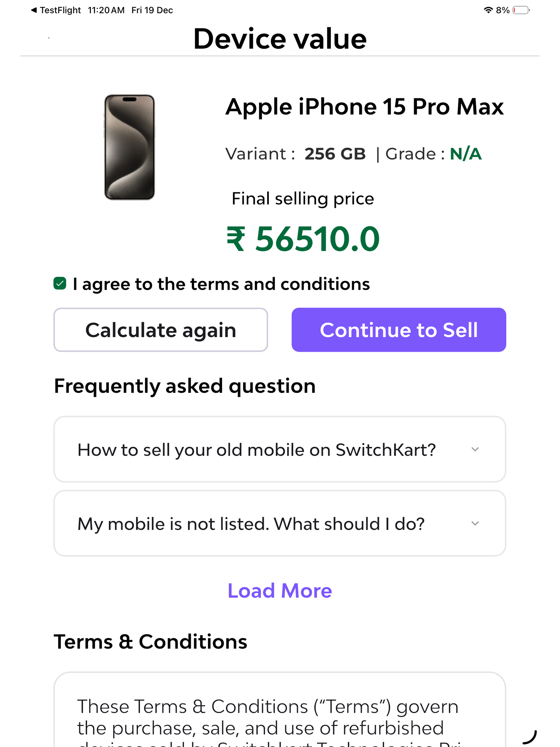This screenshot has height=747, width=560.
Task: Expand the chevron for 'How to sell your old mobile'
Action: pos(475,449)
